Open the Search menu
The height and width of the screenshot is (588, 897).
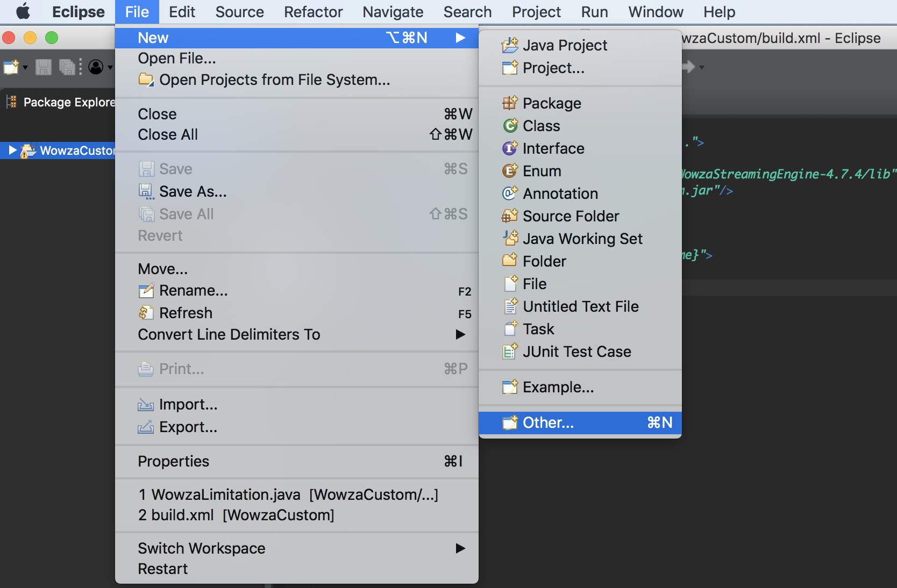pos(467,12)
